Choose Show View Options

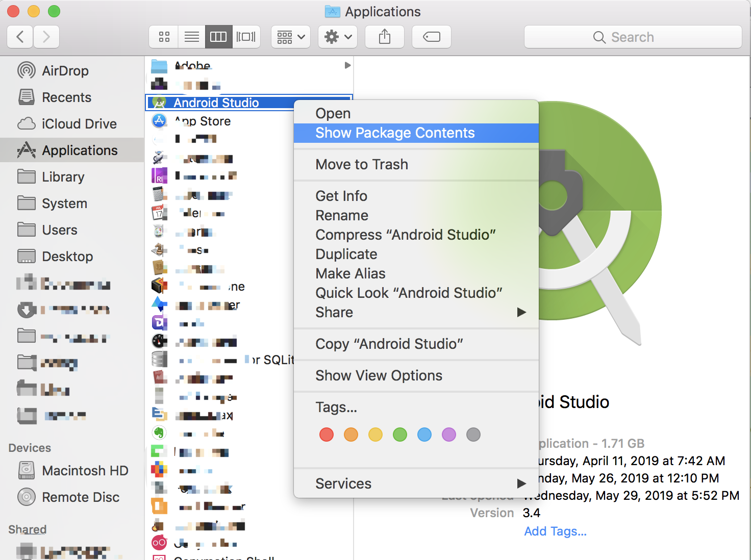[x=416, y=375]
